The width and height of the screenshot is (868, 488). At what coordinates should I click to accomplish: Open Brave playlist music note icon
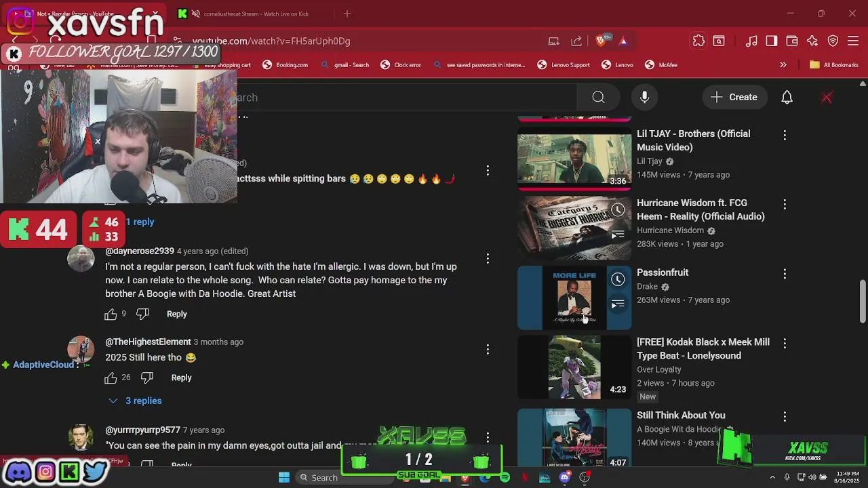[x=751, y=41]
